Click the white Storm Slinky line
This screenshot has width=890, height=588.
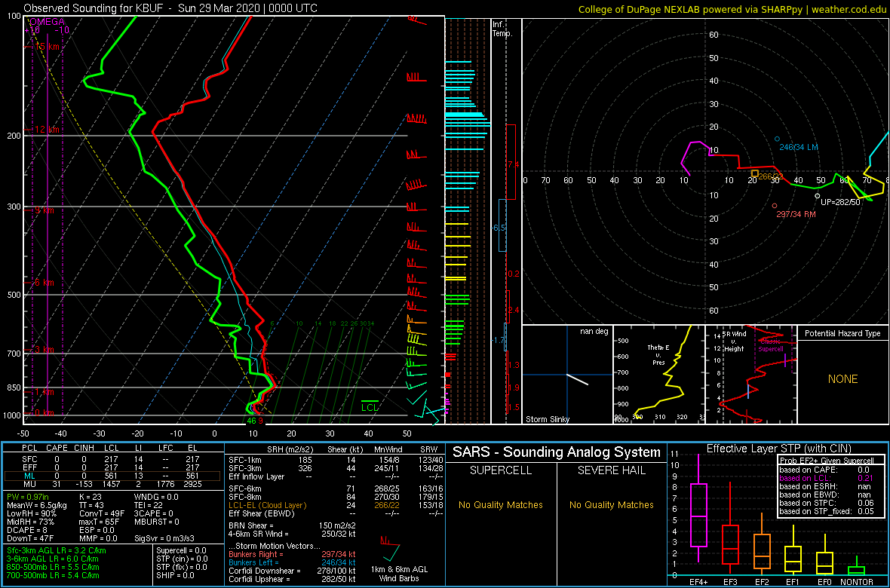click(578, 380)
